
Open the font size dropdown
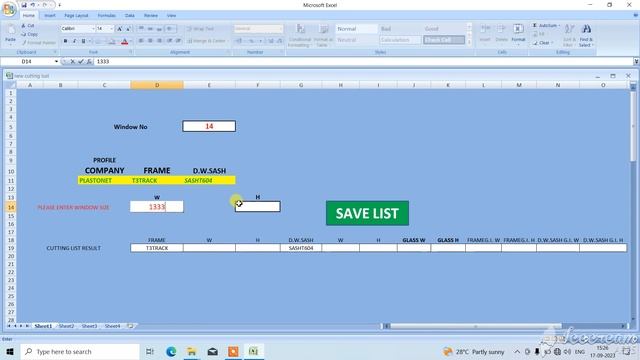(111, 29)
